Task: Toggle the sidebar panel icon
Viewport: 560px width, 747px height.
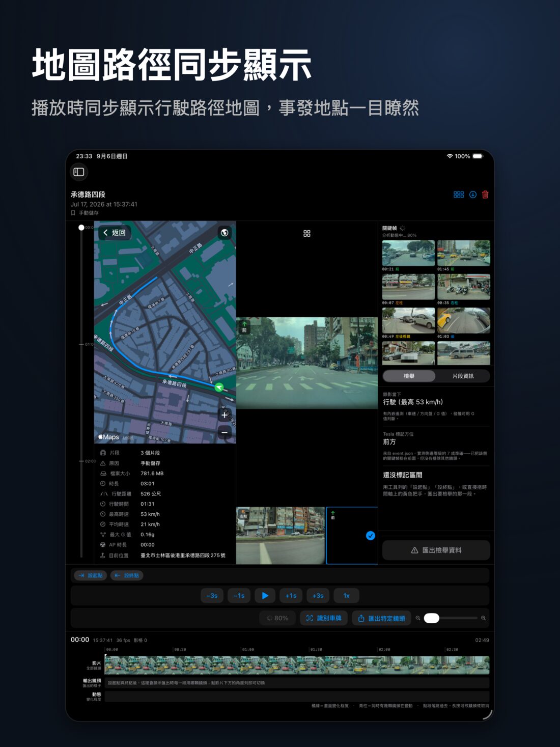Action: pos(79,172)
